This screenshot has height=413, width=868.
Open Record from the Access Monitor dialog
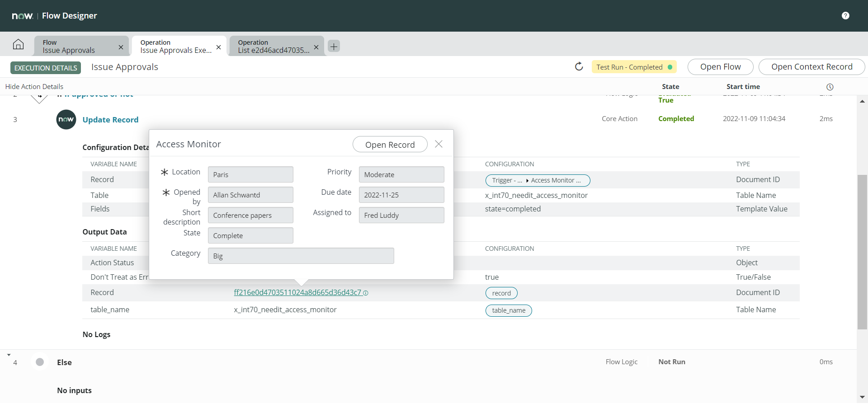click(390, 144)
